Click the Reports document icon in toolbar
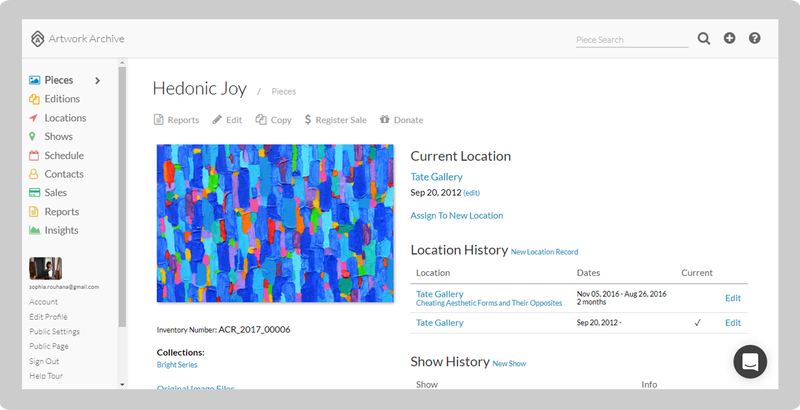 point(158,120)
